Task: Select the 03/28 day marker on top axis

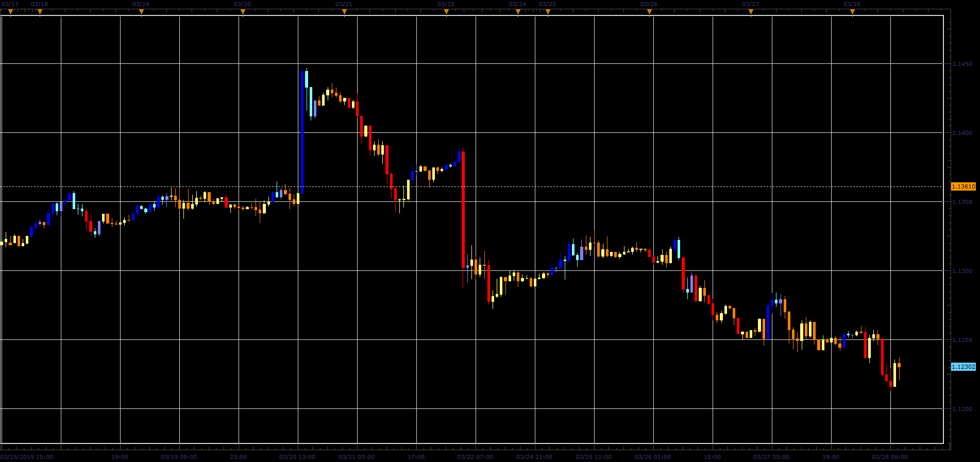Action: pos(852,12)
